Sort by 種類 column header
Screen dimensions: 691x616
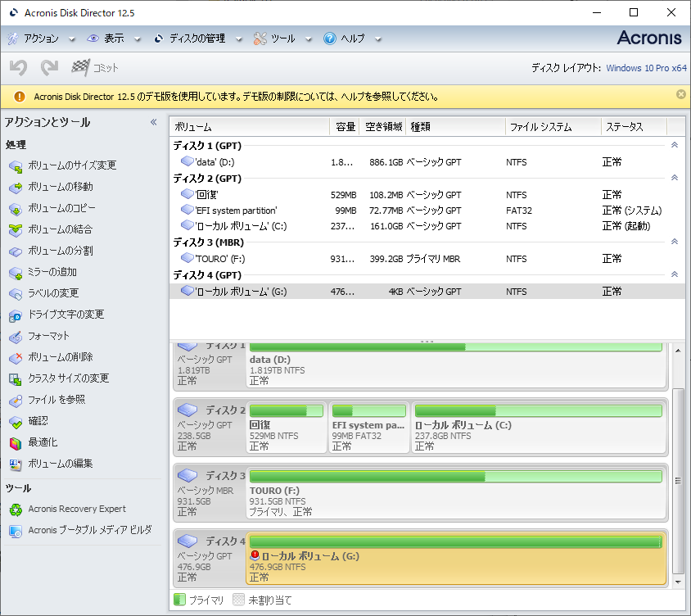[456, 127]
